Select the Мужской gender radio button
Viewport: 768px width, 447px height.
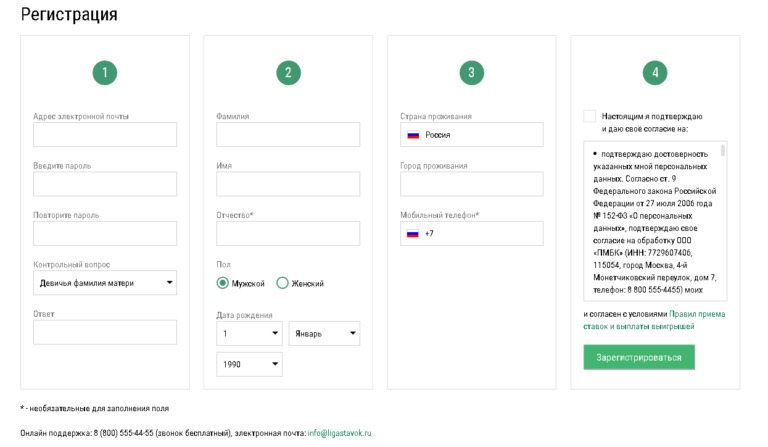222,283
